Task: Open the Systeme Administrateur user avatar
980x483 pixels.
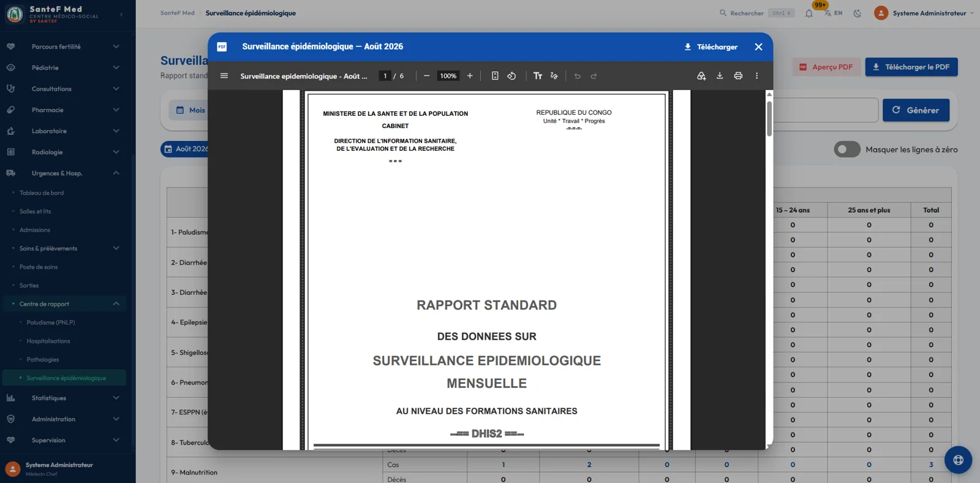Action: coord(881,13)
